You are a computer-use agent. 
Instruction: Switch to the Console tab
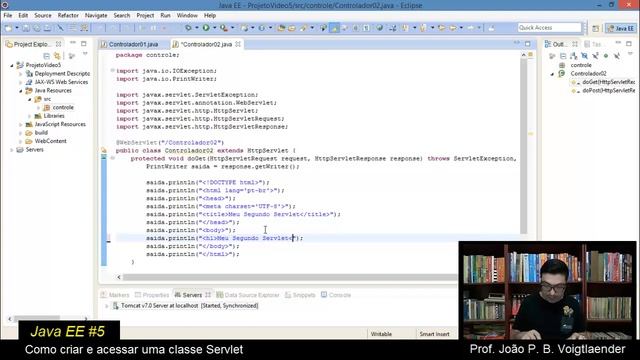336,295
